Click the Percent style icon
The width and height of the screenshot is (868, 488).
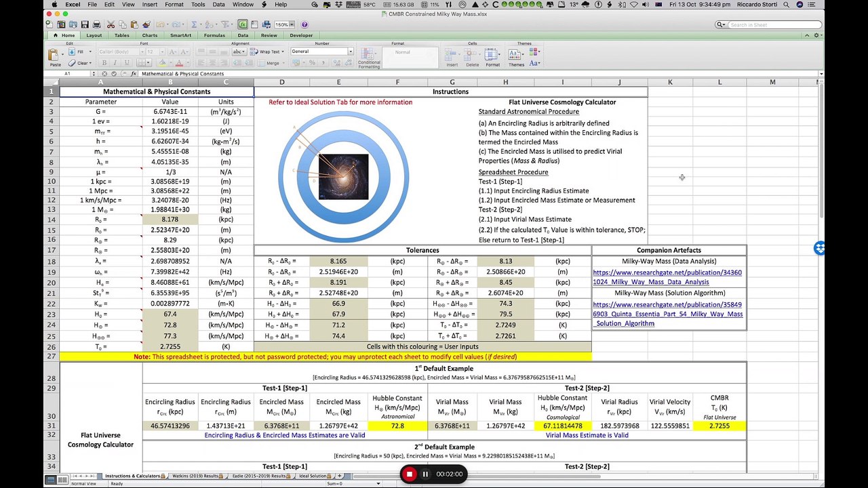(x=312, y=63)
